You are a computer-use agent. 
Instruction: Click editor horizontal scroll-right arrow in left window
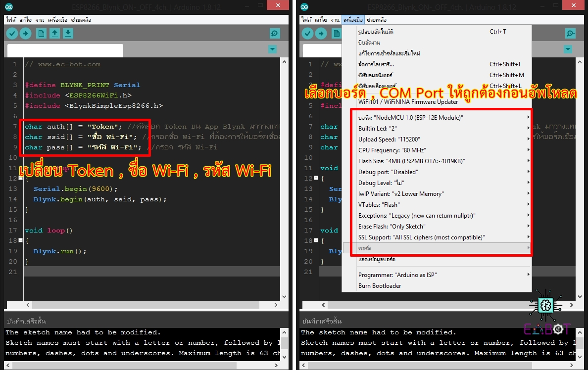pyautogui.click(x=276, y=305)
